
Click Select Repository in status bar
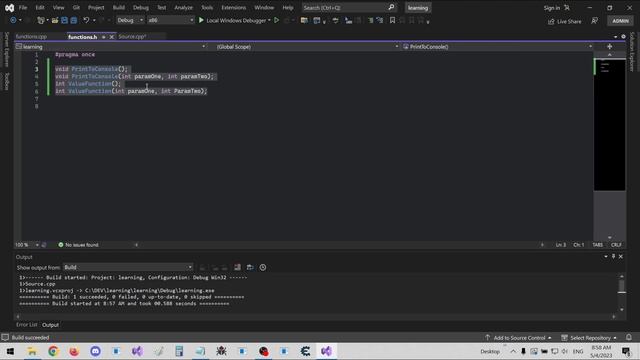(x=589, y=338)
